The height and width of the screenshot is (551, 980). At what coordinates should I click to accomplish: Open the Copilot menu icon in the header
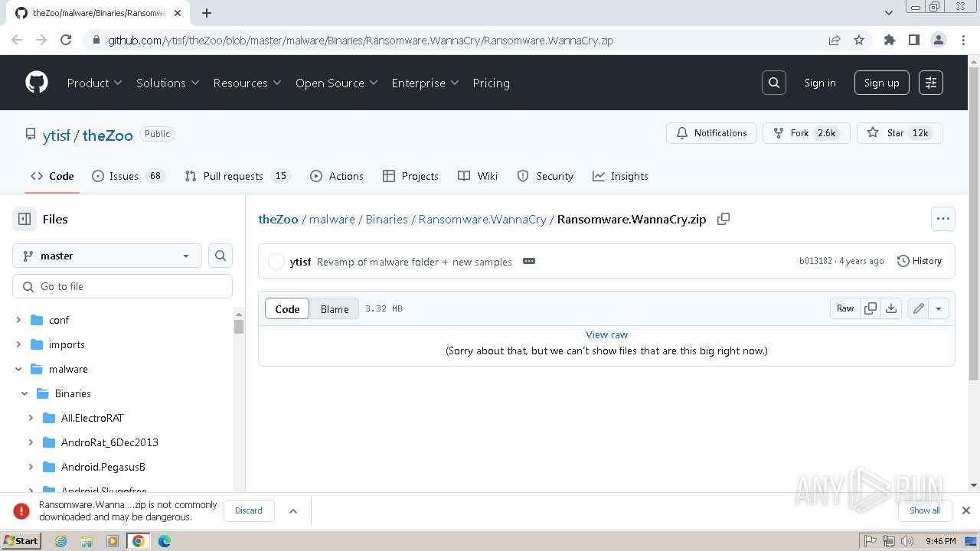point(931,83)
